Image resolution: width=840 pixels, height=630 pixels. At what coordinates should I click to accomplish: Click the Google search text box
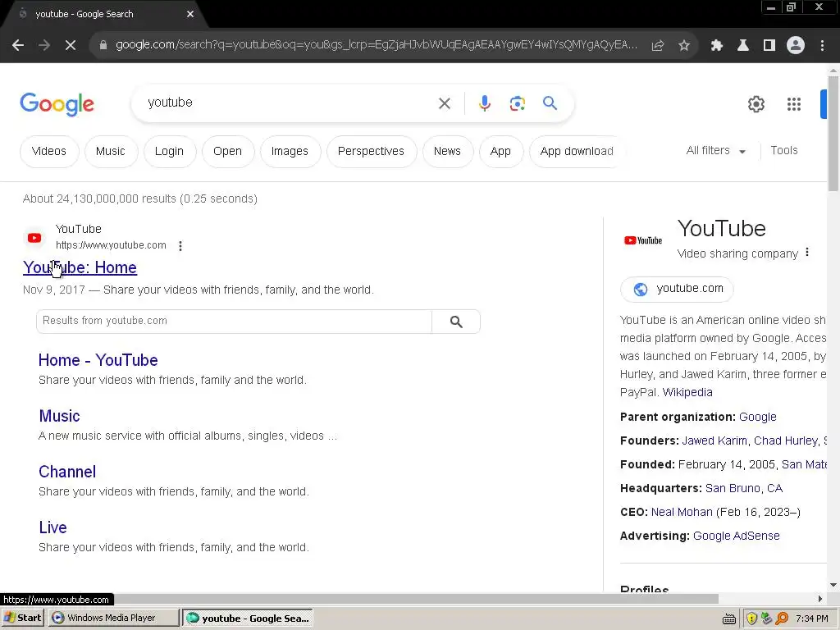pyautogui.click(x=290, y=103)
